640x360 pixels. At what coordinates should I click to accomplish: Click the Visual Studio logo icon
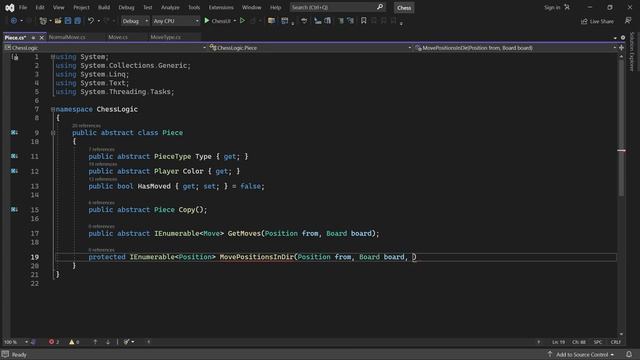(x=9, y=7)
